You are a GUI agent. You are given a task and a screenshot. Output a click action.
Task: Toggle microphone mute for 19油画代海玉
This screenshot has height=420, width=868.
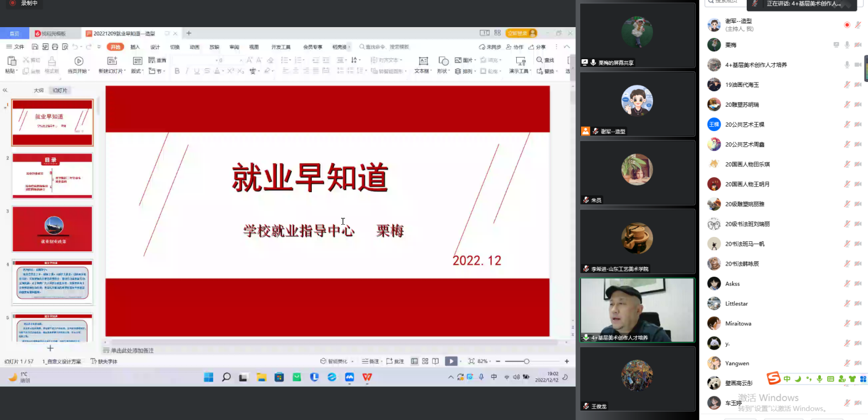(847, 85)
